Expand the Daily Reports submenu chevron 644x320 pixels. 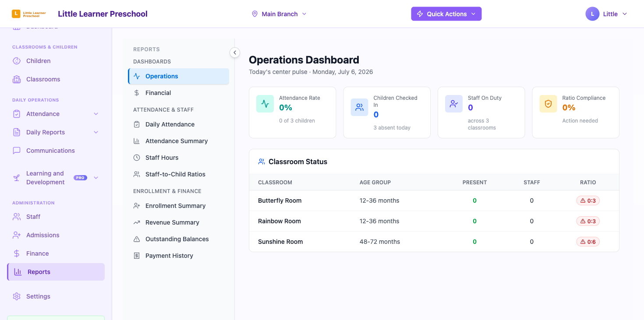tap(96, 132)
